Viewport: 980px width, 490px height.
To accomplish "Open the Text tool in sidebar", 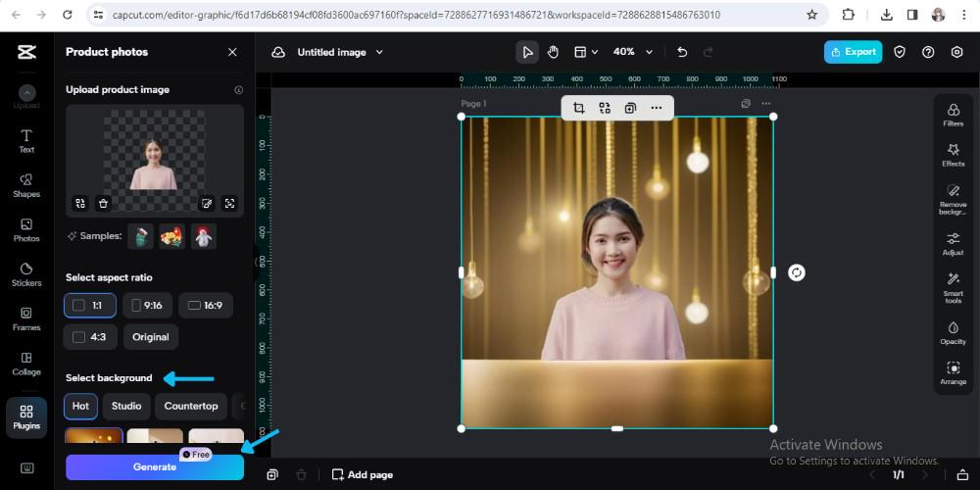I will (x=26, y=140).
